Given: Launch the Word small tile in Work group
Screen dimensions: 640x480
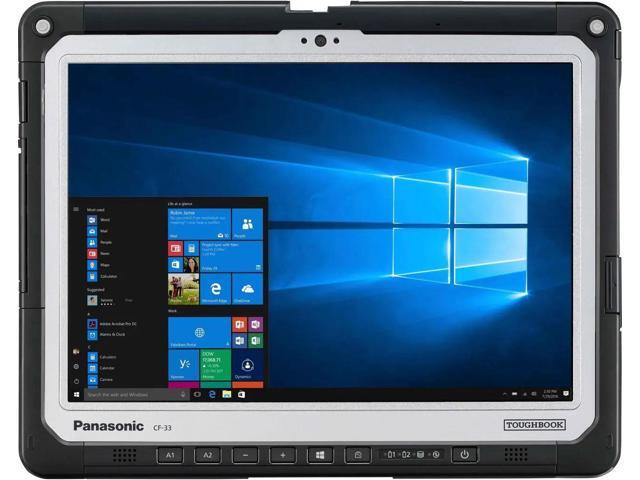Looking at the screenshot, I should tap(239, 340).
